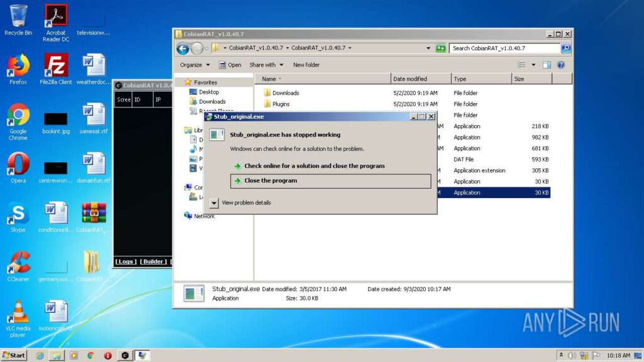Click Open in Explorer toolbar
Viewport: 644px width, 362px height.
pyautogui.click(x=230, y=65)
